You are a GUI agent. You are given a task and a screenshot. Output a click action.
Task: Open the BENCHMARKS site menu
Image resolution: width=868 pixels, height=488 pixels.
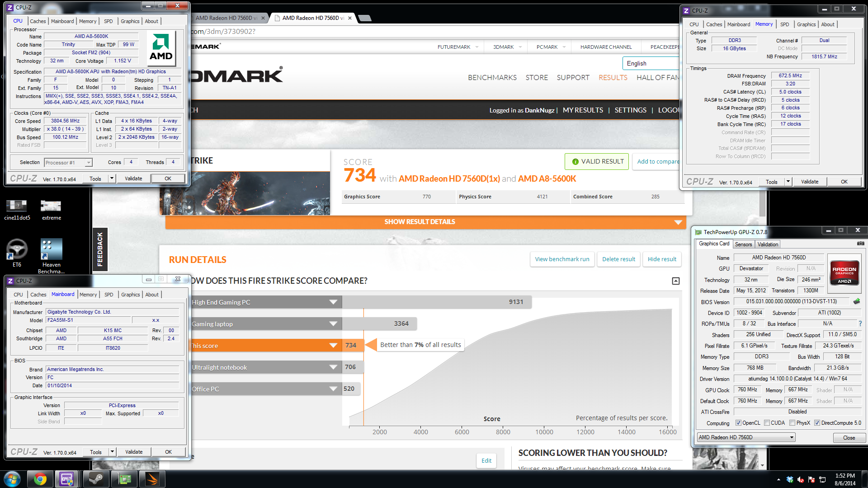point(492,78)
